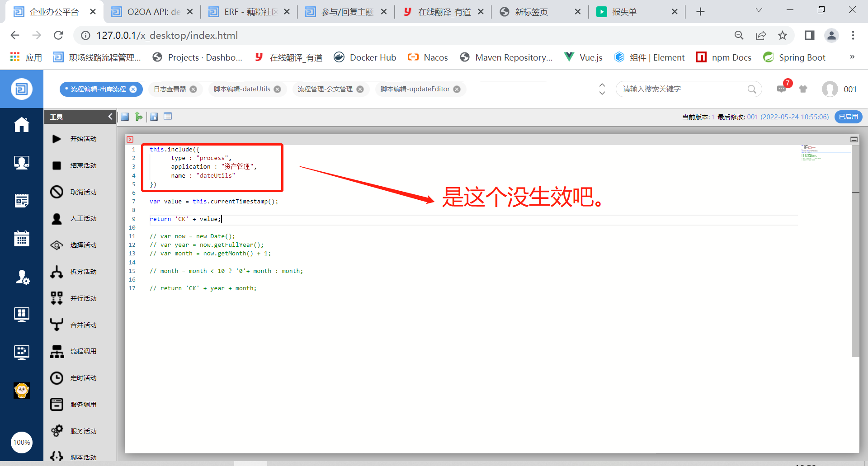Open the Nacos bookmark
This screenshot has height=466, width=868.
click(428, 57)
